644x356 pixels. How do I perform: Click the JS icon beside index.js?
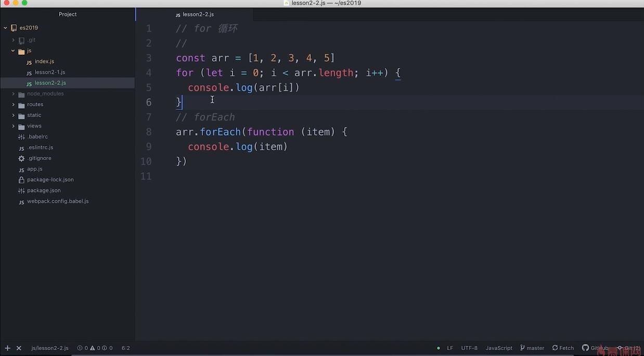coord(29,62)
